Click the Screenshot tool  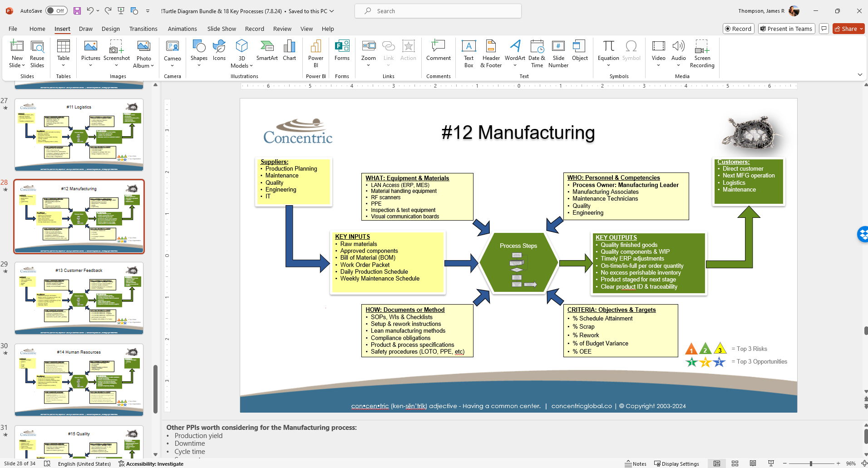coord(117,54)
